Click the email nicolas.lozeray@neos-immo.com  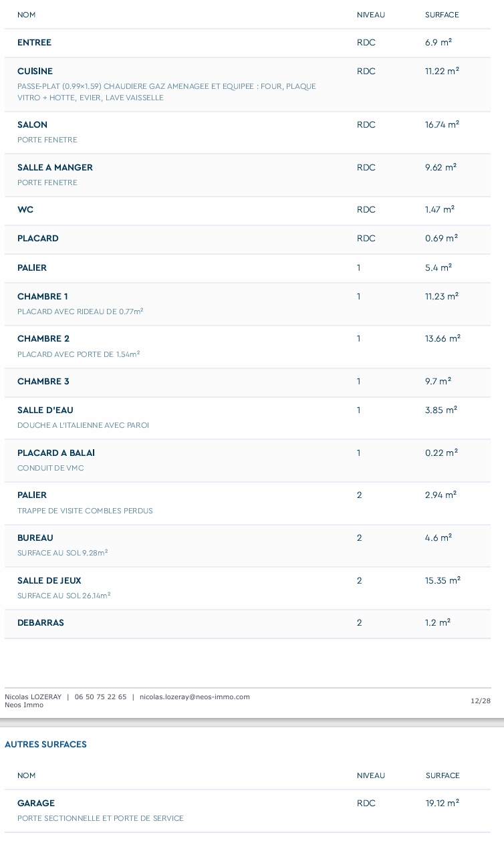pyautogui.click(x=195, y=697)
